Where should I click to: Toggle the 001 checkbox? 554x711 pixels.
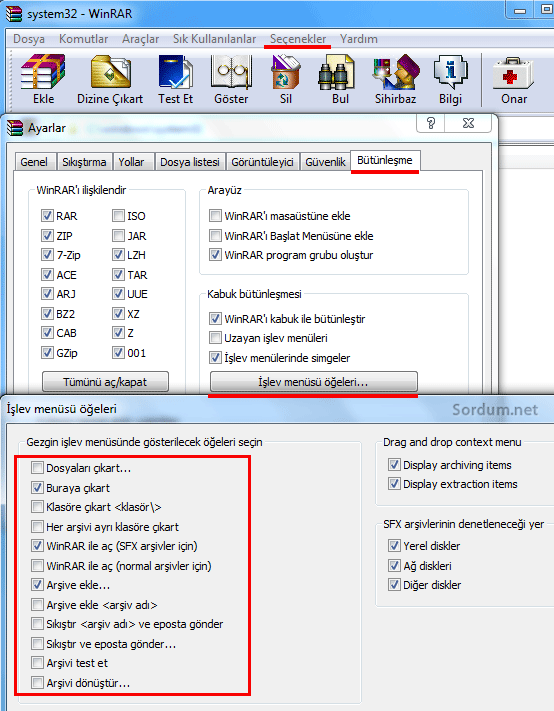click(118, 352)
